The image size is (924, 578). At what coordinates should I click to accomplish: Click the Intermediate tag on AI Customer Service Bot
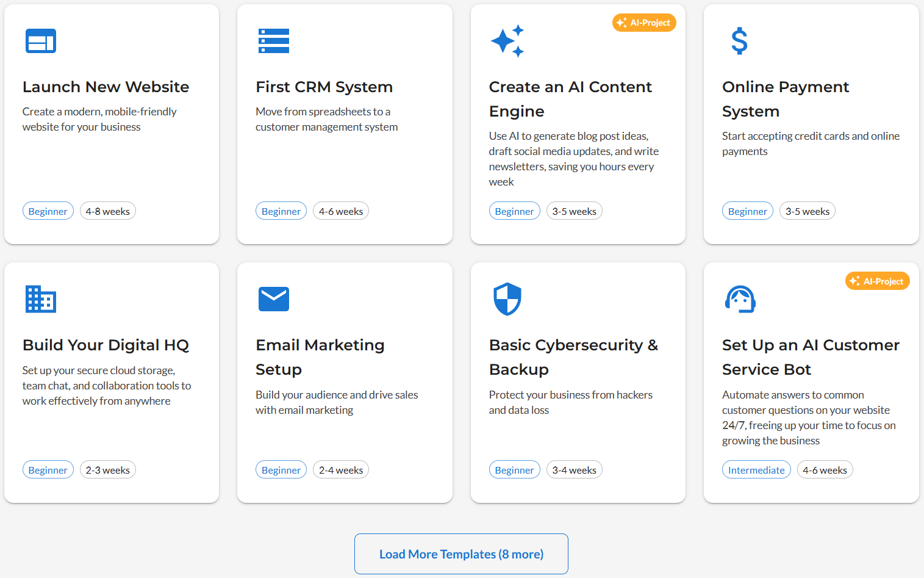click(756, 469)
